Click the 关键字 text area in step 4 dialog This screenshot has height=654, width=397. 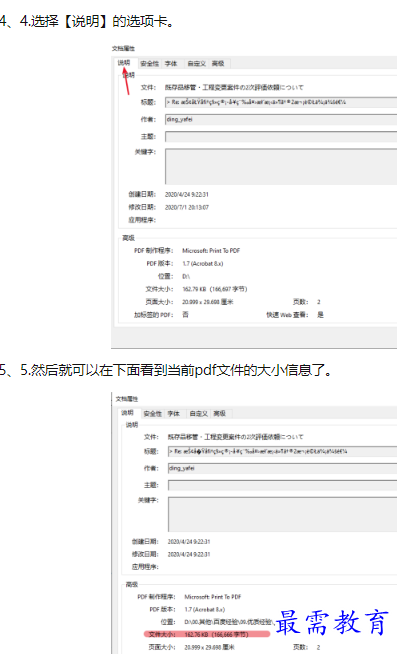click(x=281, y=166)
